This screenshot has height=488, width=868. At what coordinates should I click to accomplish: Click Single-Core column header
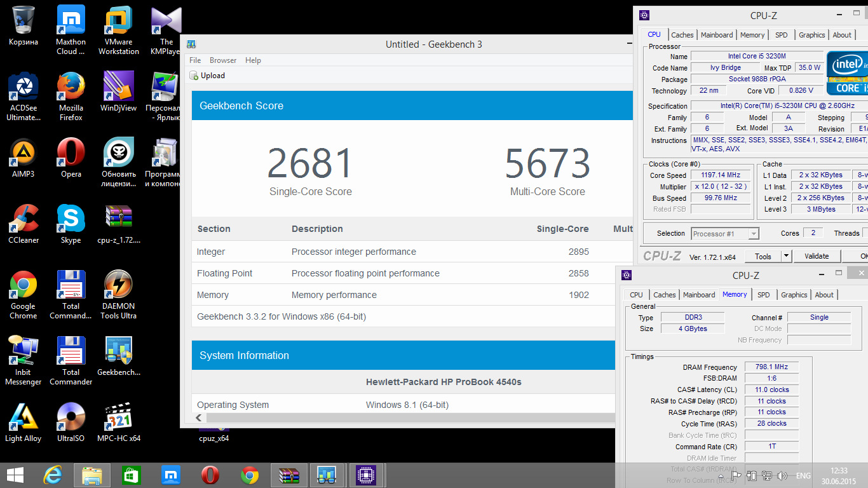(563, 229)
